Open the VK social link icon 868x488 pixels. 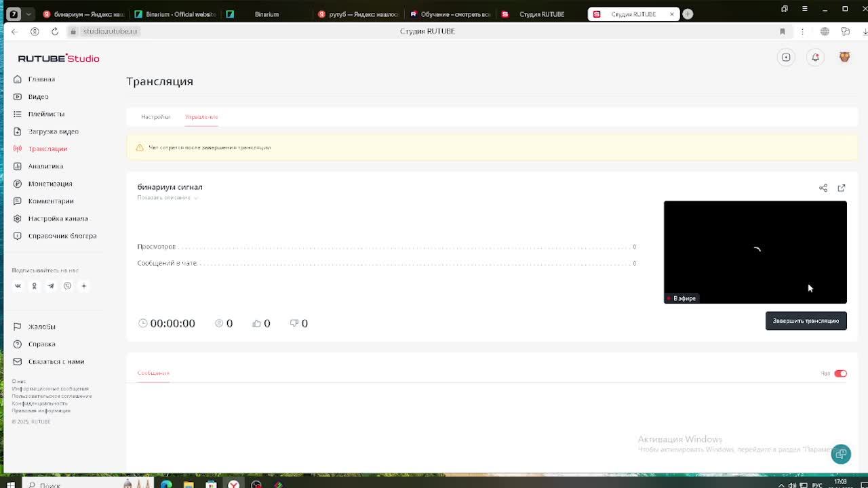(18, 286)
